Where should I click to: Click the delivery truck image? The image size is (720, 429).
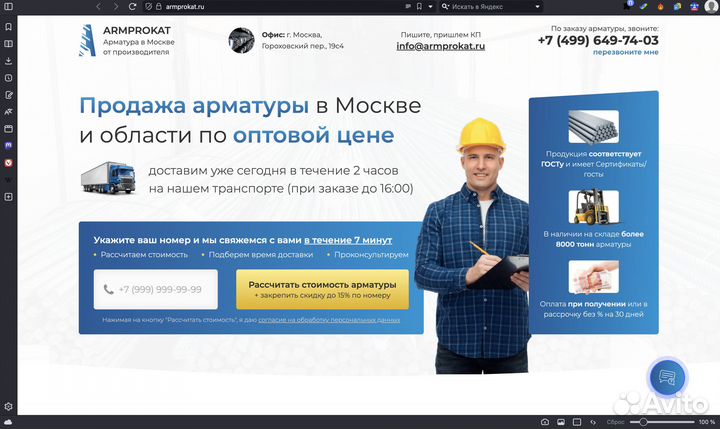click(x=108, y=178)
